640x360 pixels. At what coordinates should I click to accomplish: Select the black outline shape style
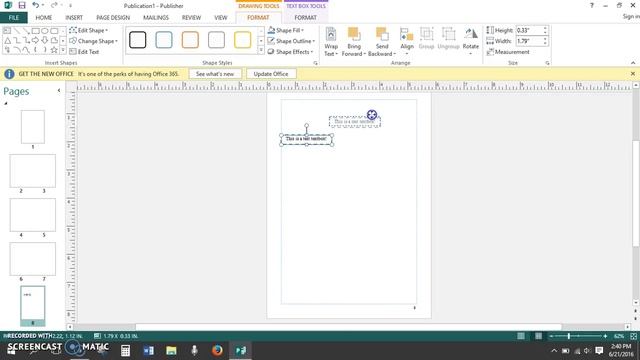tap(138, 40)
